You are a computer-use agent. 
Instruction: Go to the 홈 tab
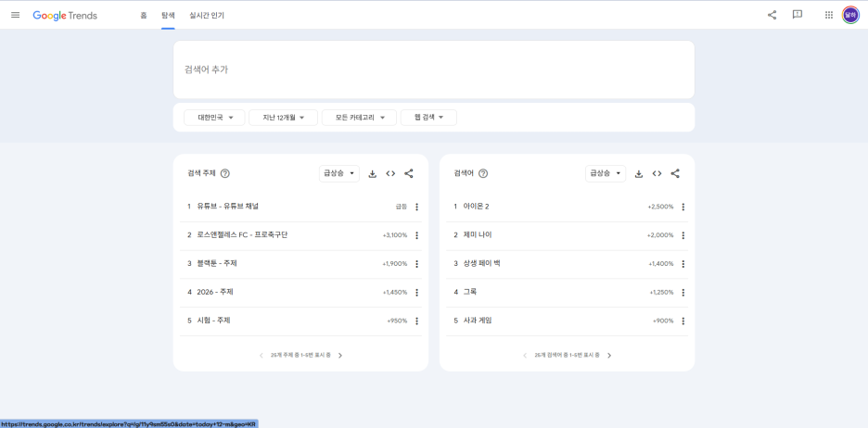[144, 16]
